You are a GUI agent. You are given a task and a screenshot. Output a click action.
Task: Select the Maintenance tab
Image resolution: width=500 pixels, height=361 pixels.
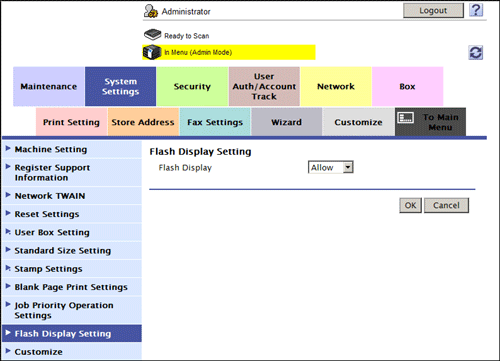click(x=49, y=86)
